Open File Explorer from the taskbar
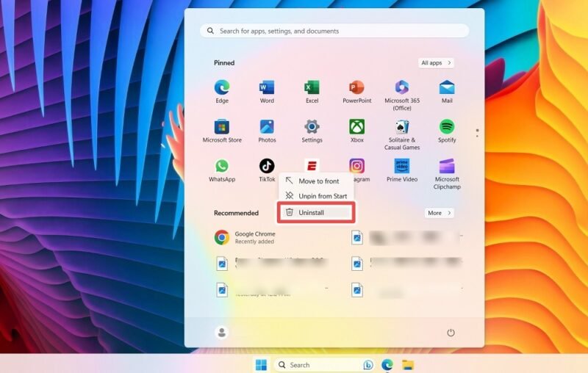 [408, 365]
